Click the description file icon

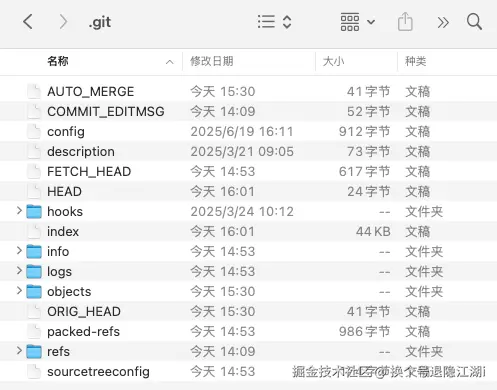pyautogui.click(x=34, y=151)
